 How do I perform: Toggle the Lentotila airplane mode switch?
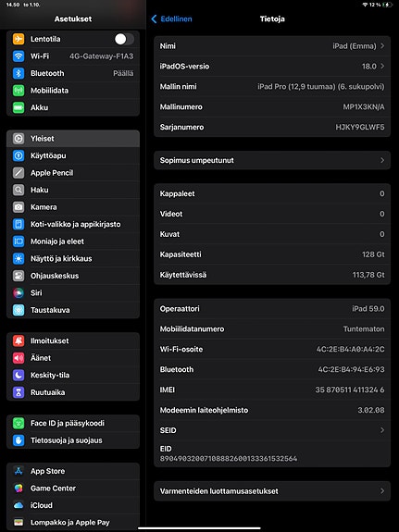click(x=124, y=39)
